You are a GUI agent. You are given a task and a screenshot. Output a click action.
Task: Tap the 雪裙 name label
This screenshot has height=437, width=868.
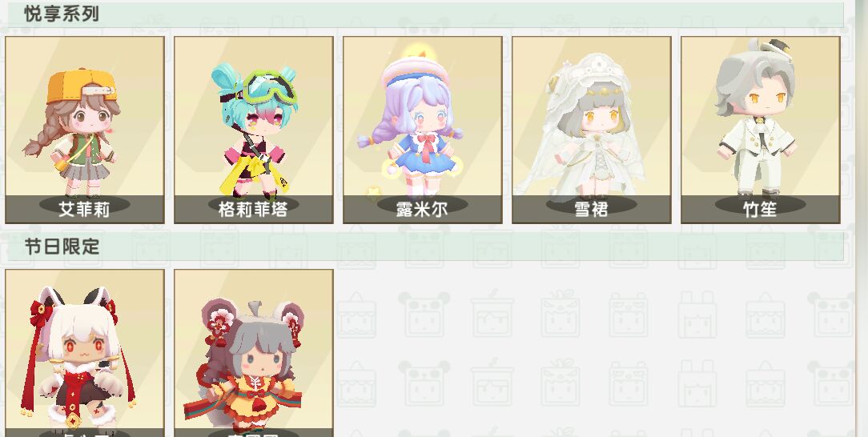coord(591,209)
